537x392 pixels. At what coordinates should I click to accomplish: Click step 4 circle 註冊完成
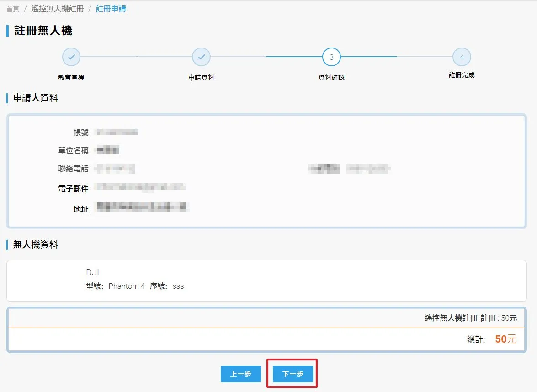(462, 57)
